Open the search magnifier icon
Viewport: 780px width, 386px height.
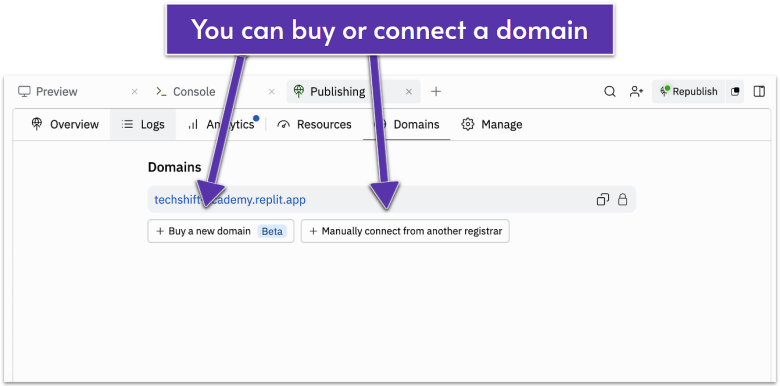pyautogui.click(x=610, y=92)
